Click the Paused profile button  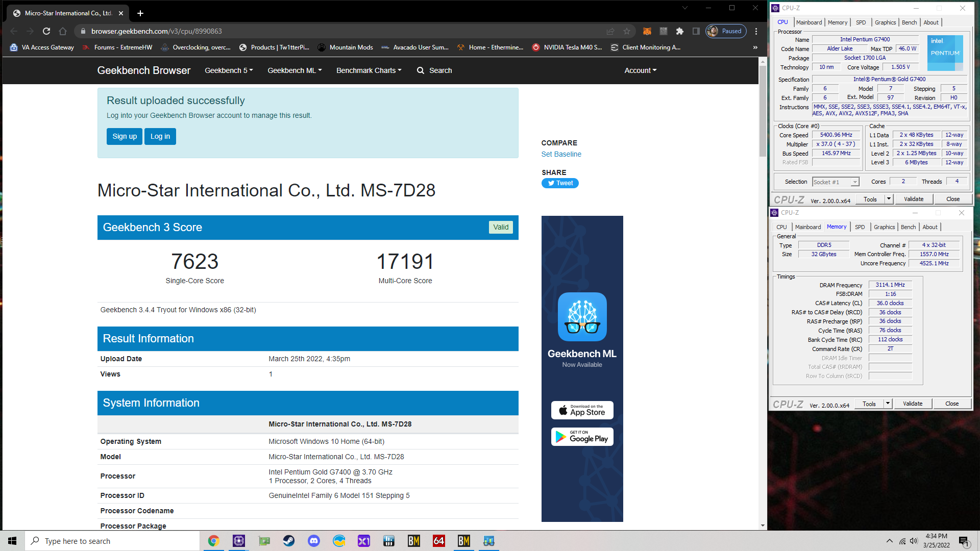pos(726,31)
